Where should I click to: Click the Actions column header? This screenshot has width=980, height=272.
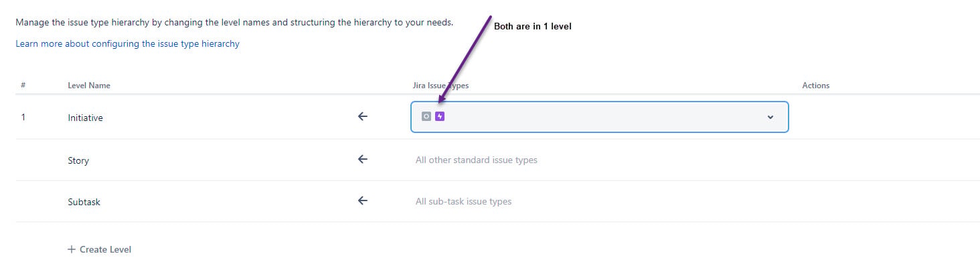(x=816, y=86)
